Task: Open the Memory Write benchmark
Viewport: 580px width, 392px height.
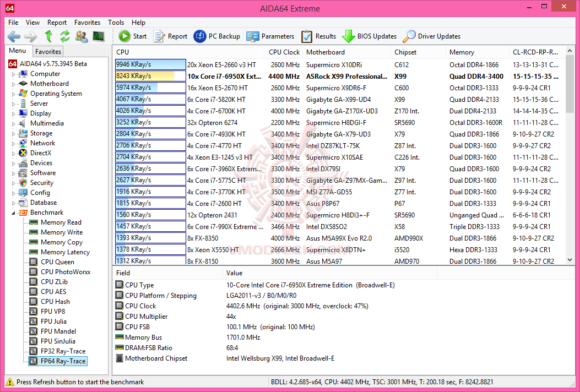Action: click(x=62, y=232)
